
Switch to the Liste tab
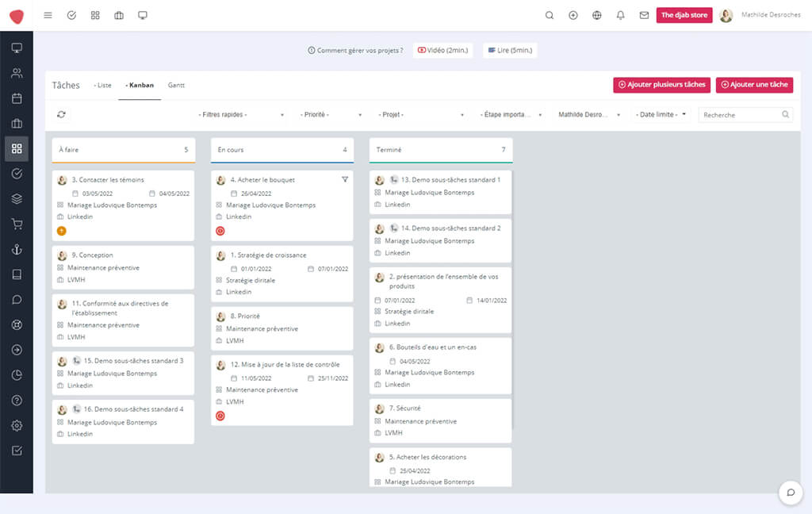point(102,85)
